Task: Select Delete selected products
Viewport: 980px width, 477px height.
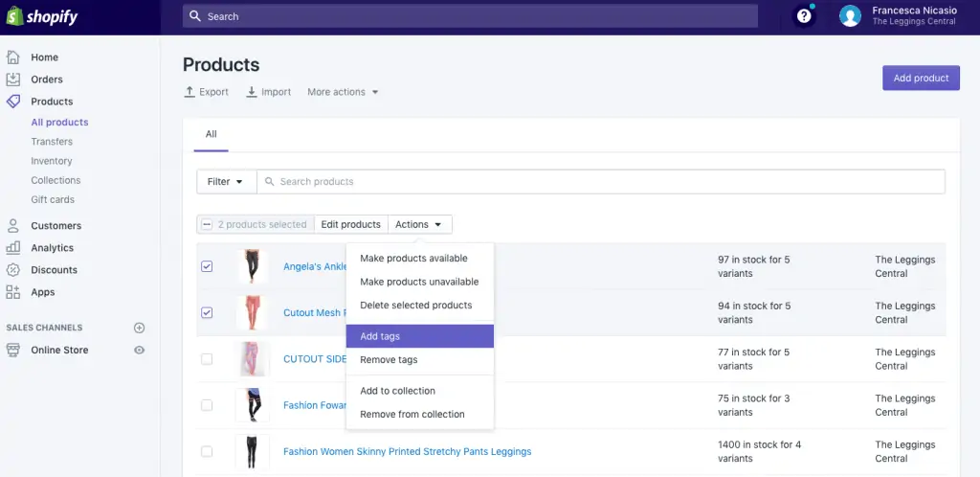Action: pos(420,306)
